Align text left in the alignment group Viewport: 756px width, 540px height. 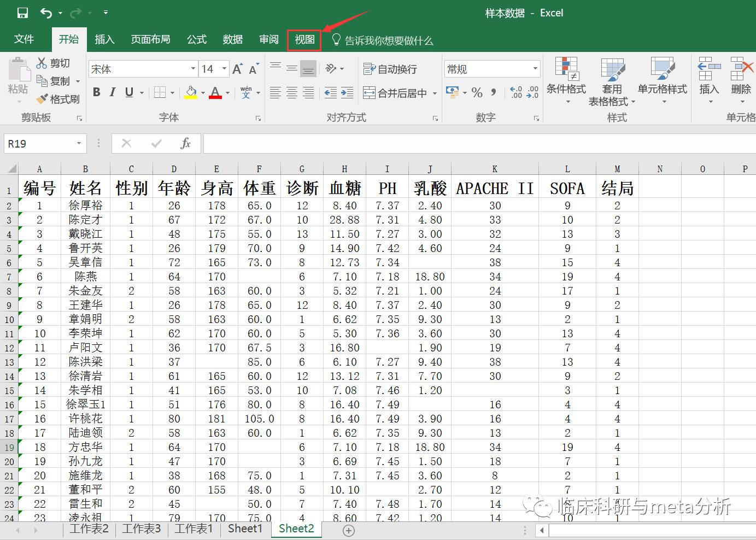click(x=276, y=93)
